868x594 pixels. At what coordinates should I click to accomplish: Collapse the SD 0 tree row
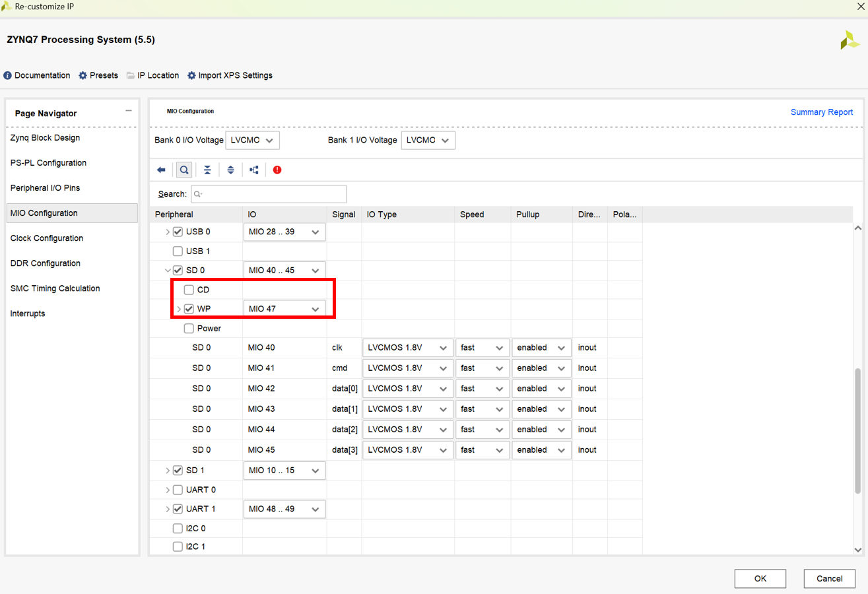pos(167,270)
